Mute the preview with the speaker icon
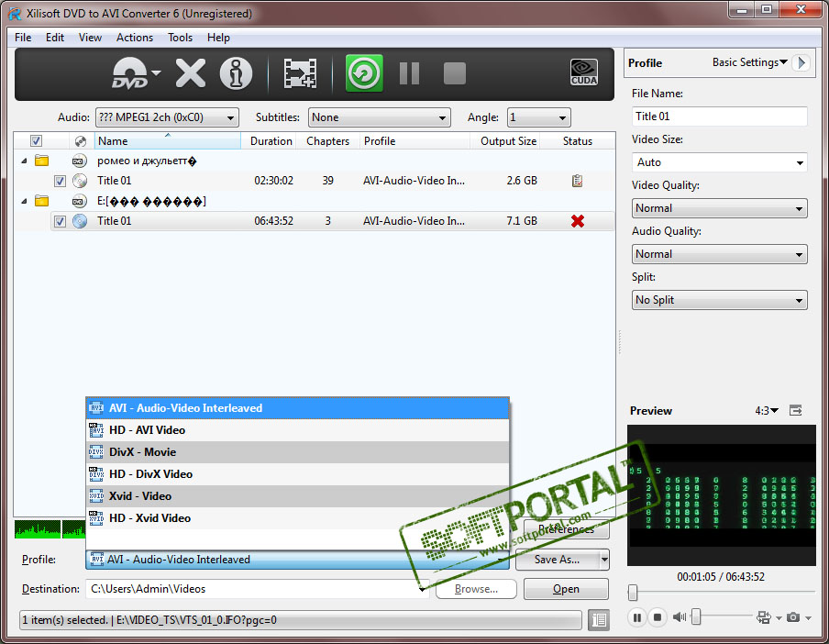This screenshot has height=644, width=829. tap(680, 617)
